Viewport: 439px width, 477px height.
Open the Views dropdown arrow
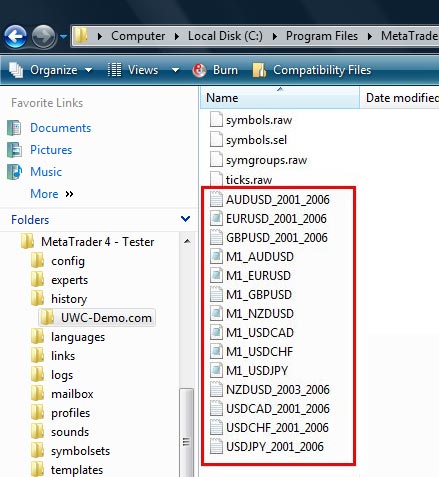tap(175, 70)
